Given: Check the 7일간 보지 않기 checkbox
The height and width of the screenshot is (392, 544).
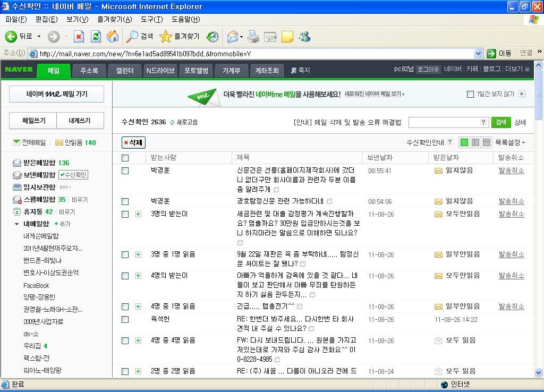Looking at the screenshot, I should (x=471, y=94).
